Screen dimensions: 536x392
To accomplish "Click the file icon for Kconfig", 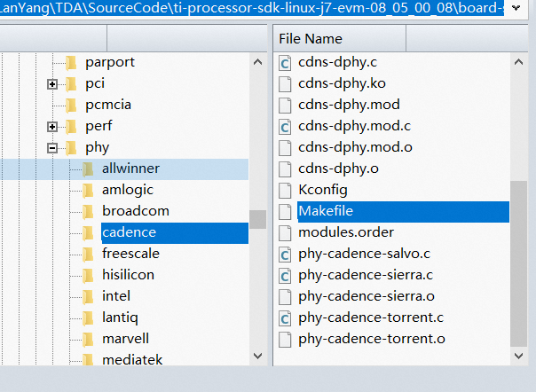I will point(285,191).
